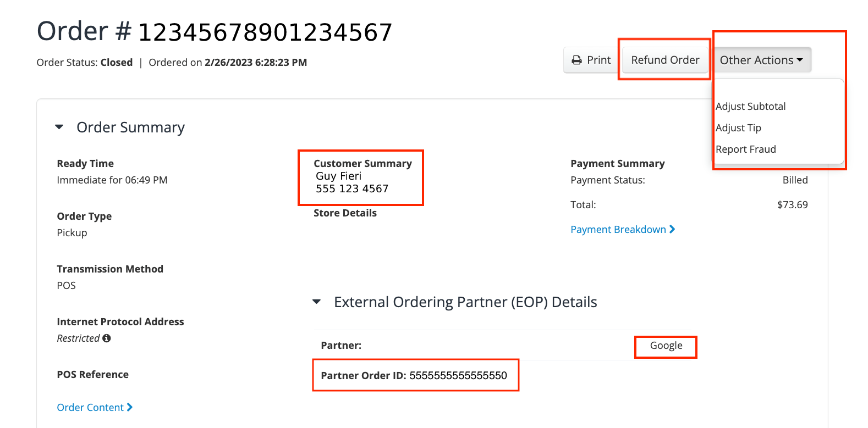The image size is (868, 428).
Task: Click the Google partner value
Action: pyautogui.click(x=666, y=346)
